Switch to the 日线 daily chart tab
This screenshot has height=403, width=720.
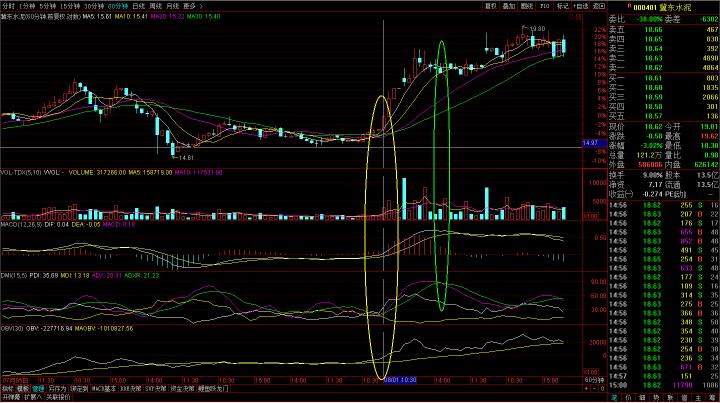[138, 6]
